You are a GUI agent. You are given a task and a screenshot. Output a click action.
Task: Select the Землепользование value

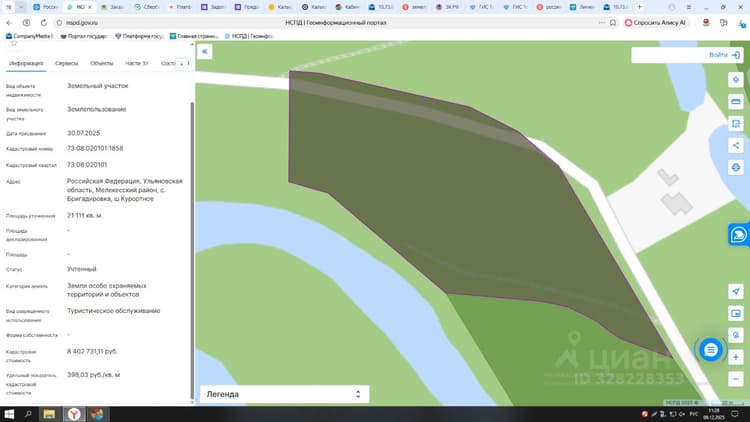[x=97, y=109]
